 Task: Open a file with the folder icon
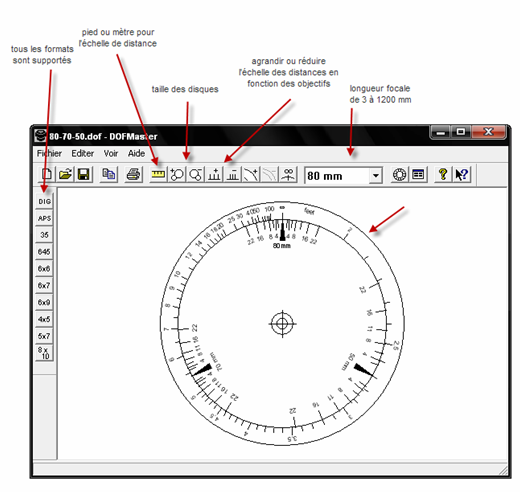pyautogui.click(x=65, y=174)
